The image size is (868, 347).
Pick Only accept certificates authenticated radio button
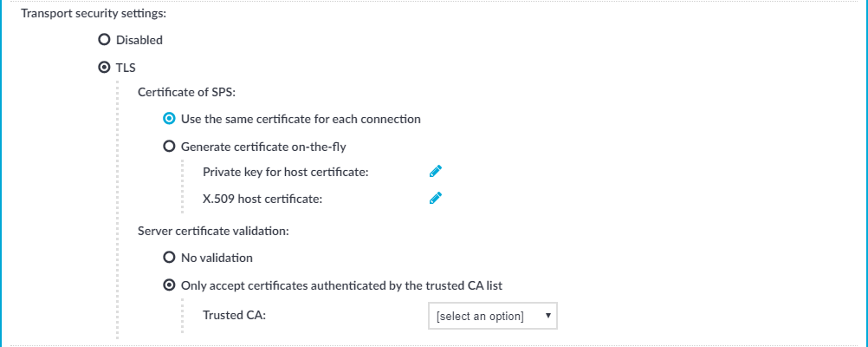click(169, 285)
